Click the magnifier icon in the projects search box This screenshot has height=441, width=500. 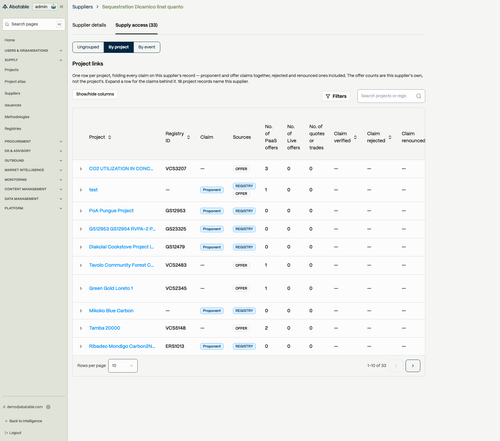(418, 96)
